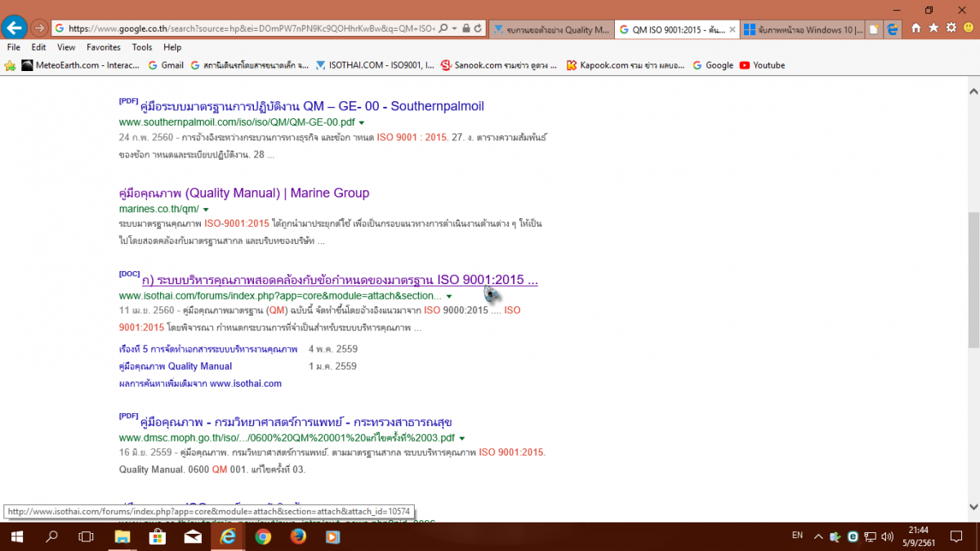Expand the arrow after marines.co.th/qm/

tap(206, 211)
